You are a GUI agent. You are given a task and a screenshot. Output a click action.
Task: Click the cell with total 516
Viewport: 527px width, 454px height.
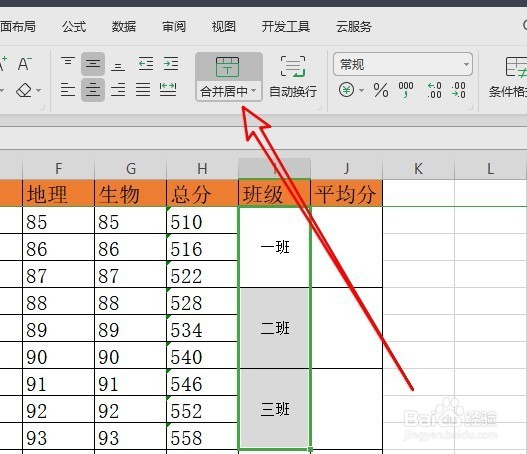(202, 247)
